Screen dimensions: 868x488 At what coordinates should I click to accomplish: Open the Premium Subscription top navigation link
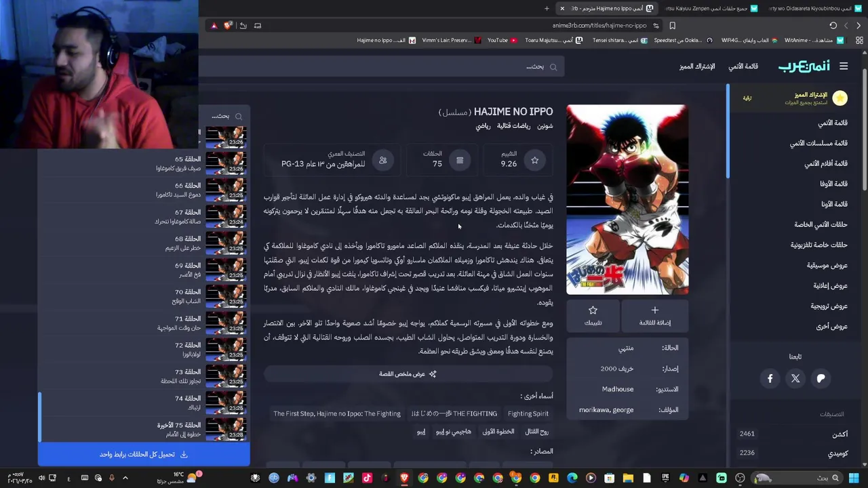point(697,66)
